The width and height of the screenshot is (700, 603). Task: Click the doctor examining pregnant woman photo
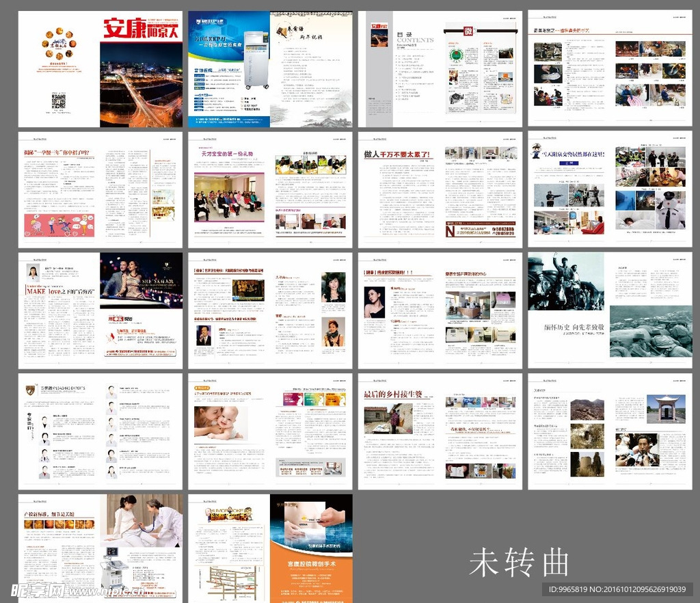(141, 520)
